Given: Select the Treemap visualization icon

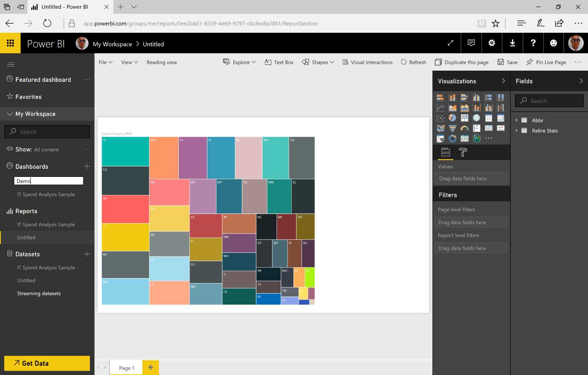Looking at the screenshot, I should click(464, 117).
